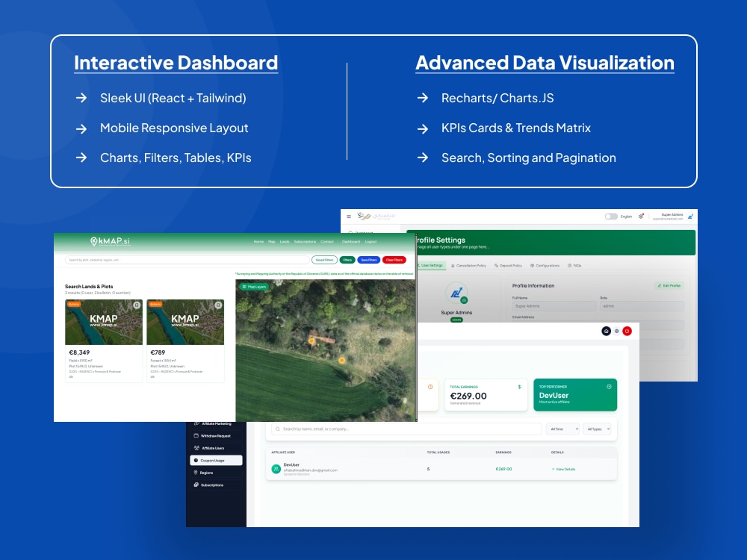747x560 pixels.
Task: Open Affiliate Users in sidebar
Action: (215, 448)
